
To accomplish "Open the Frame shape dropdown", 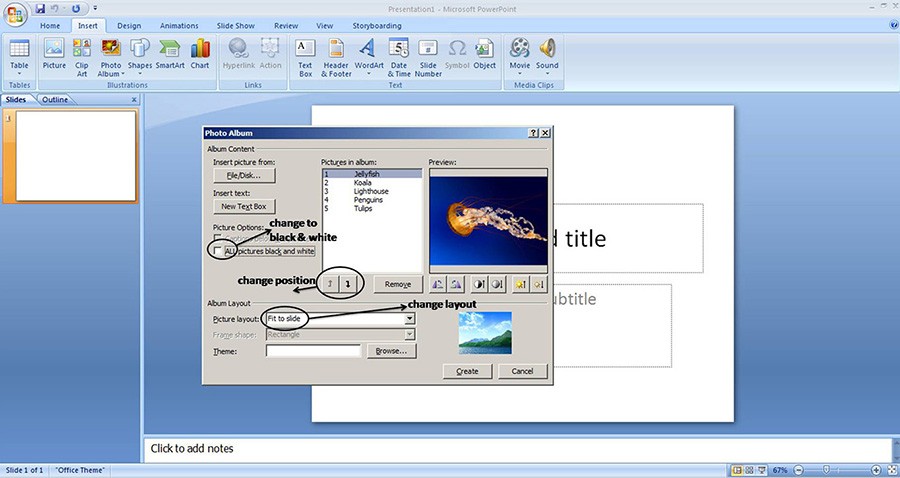I will pos(410,335).
